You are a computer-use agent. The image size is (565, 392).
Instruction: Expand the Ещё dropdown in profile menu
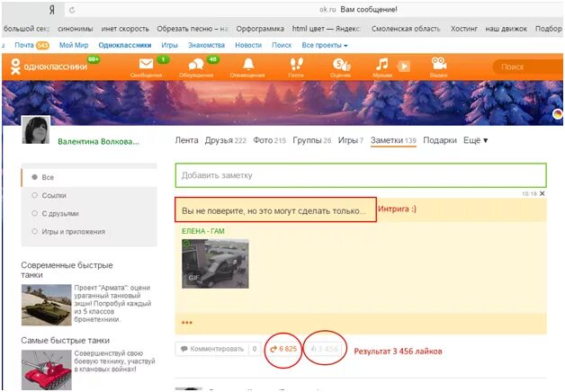click(475, 140)
